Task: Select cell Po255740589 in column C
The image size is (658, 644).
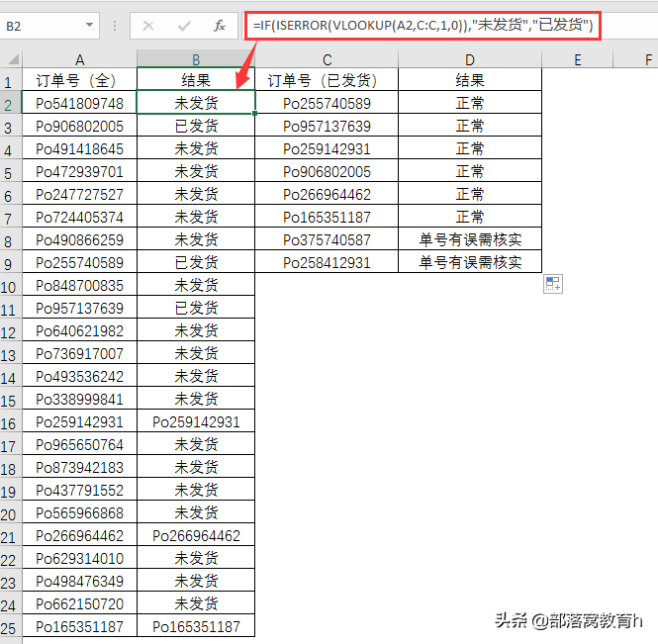Action: click(x=327, y=103)
